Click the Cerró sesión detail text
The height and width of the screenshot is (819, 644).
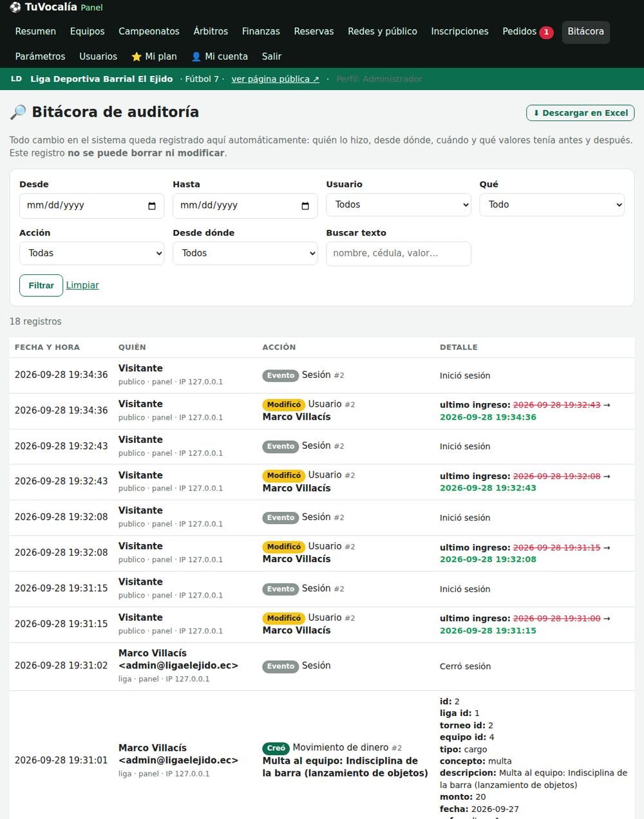click(x=465, y=666)
